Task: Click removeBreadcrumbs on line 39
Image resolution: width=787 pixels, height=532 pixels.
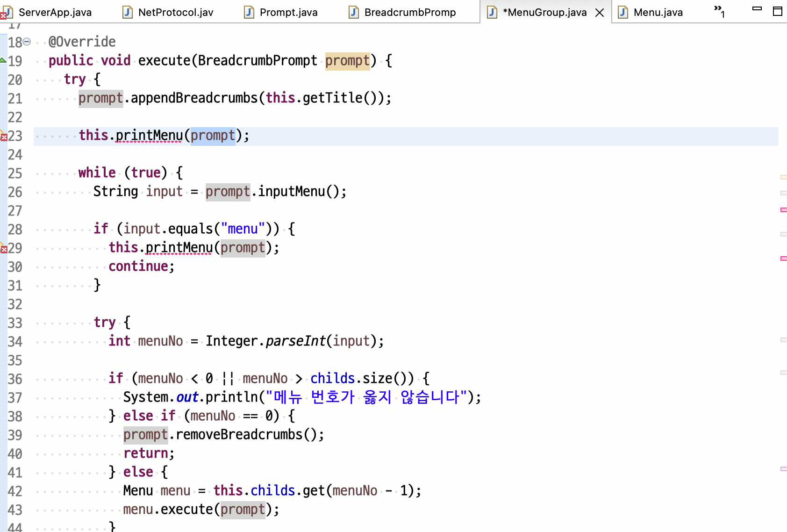Action: (x=239, y=435)
